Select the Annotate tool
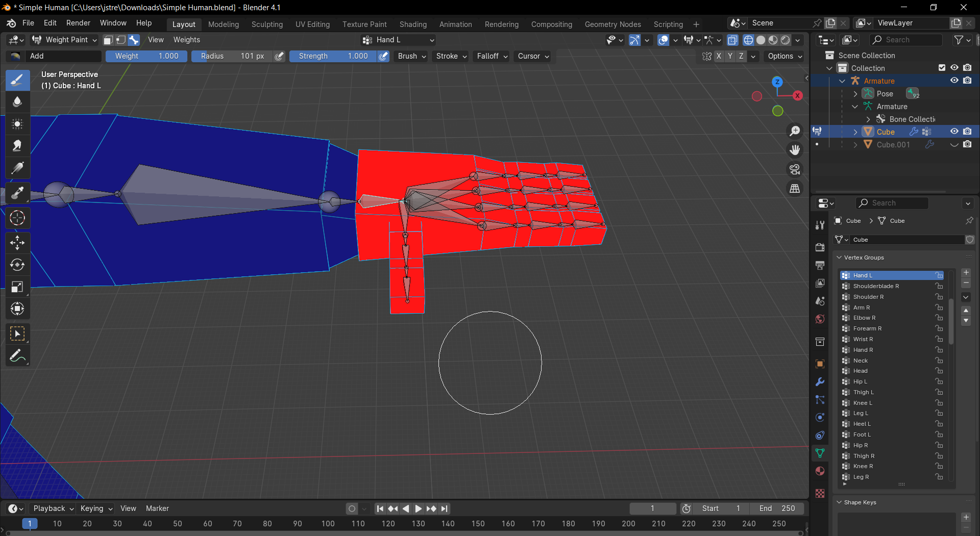This screenshot has height=536, width=980. (17, 356)
